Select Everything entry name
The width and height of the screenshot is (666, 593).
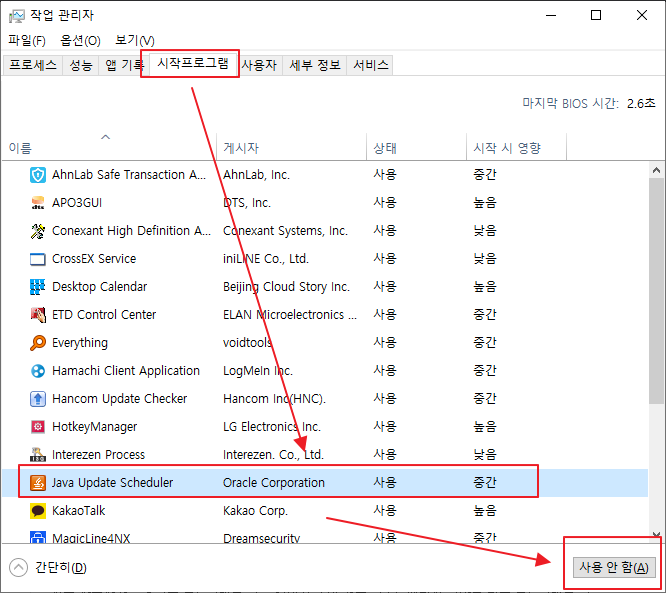click(80, 343)
